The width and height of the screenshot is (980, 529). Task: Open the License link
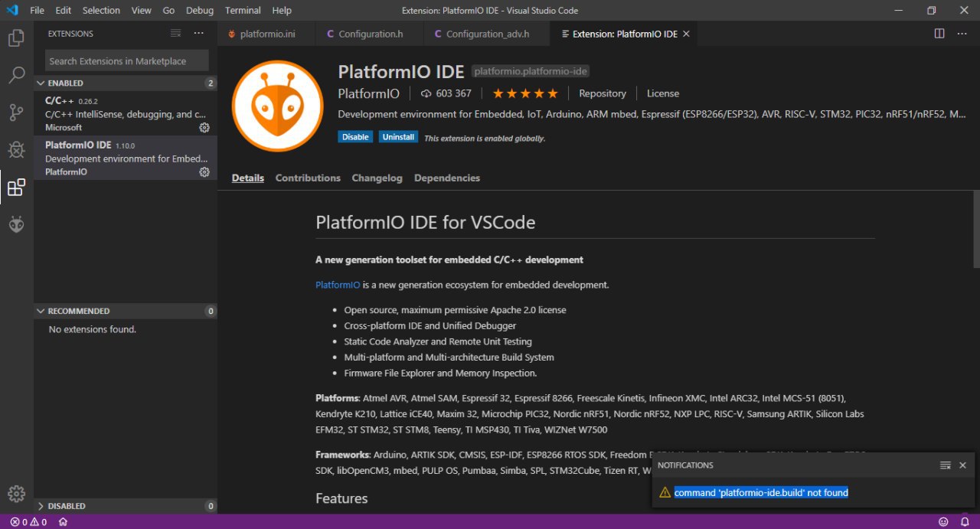[663, 93]
